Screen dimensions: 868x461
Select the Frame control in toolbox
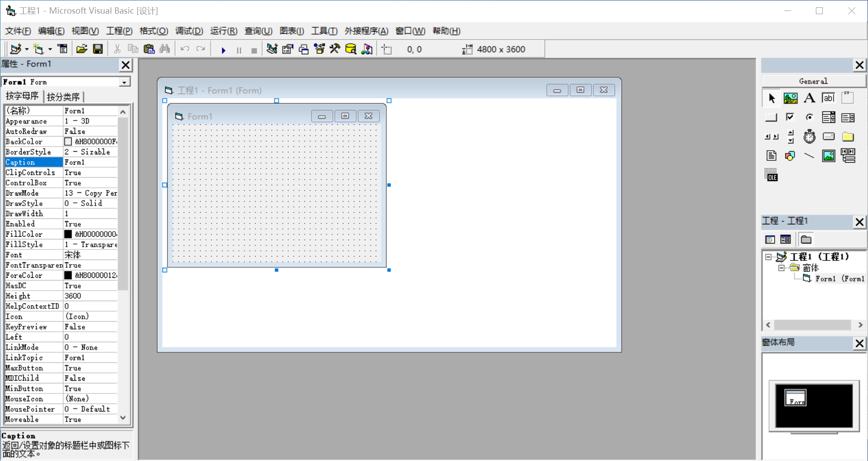tap(848, 98)
